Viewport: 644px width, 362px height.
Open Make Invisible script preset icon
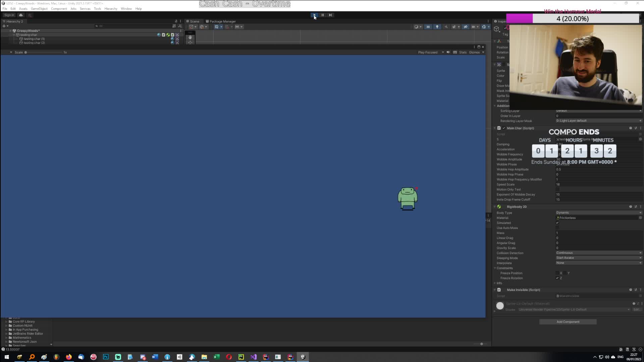(x=636, y=290)
